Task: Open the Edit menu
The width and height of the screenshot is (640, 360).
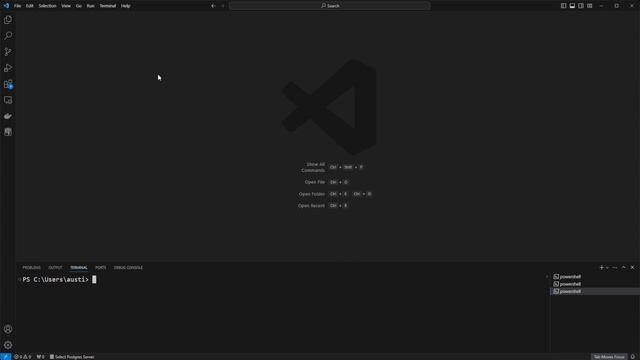Action: click(29, 6)
